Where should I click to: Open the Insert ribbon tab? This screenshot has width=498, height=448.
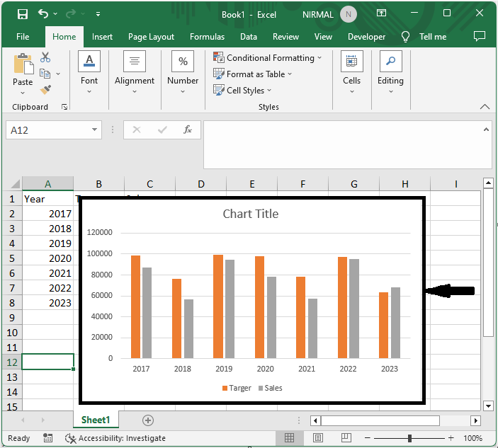tap(102, 37)
